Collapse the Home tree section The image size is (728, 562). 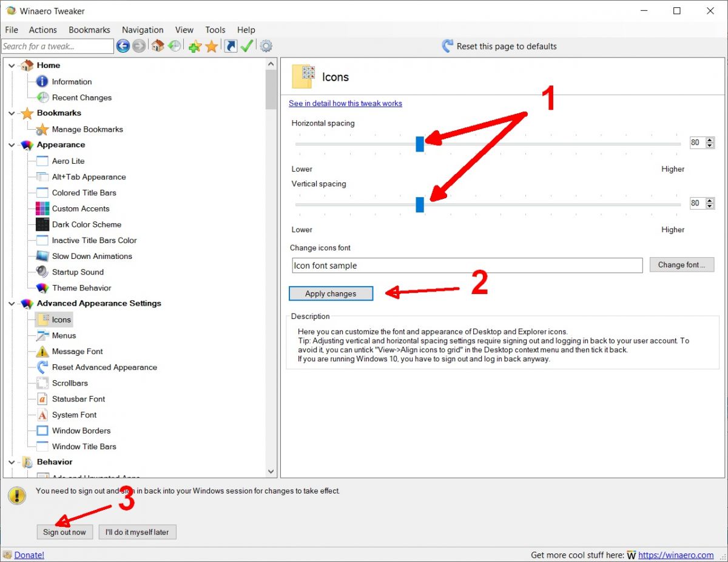pos(12,65)
